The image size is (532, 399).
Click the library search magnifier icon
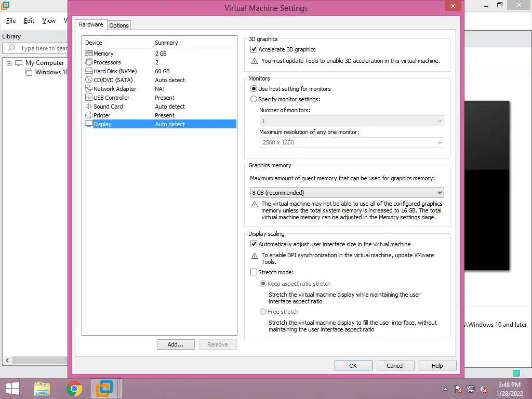click(11, 48)
